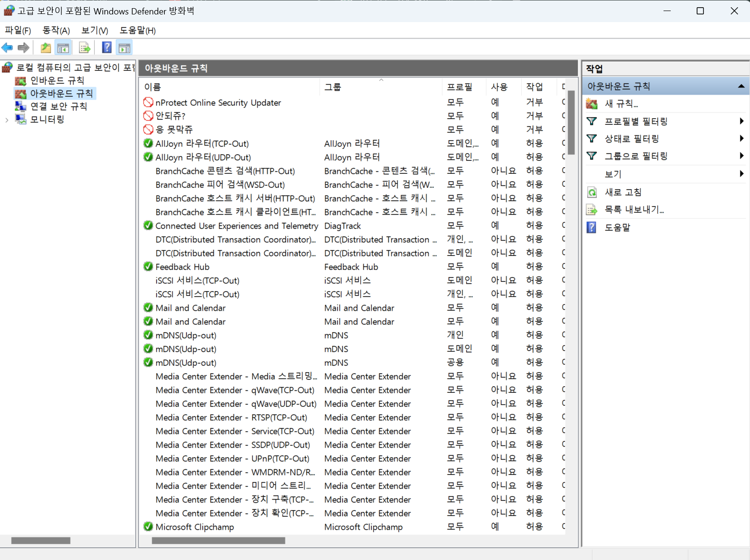Click the firewall icon of the root tree node
Screen dimensions: 750x560
click(7, 67)
